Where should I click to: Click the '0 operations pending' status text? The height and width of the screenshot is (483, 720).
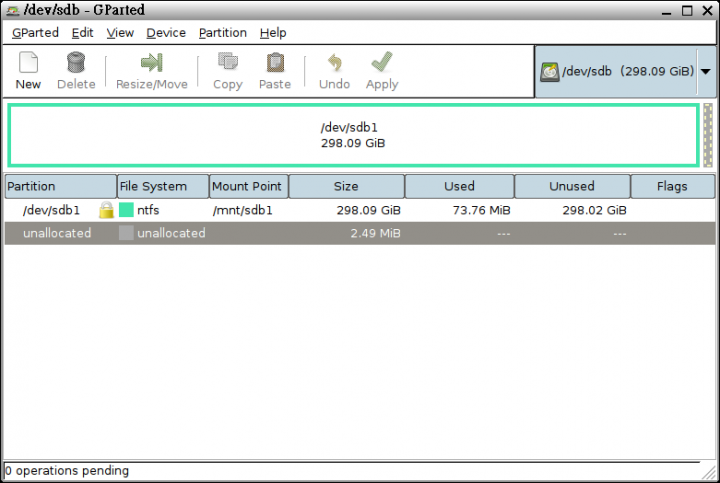tap(67, 471)
